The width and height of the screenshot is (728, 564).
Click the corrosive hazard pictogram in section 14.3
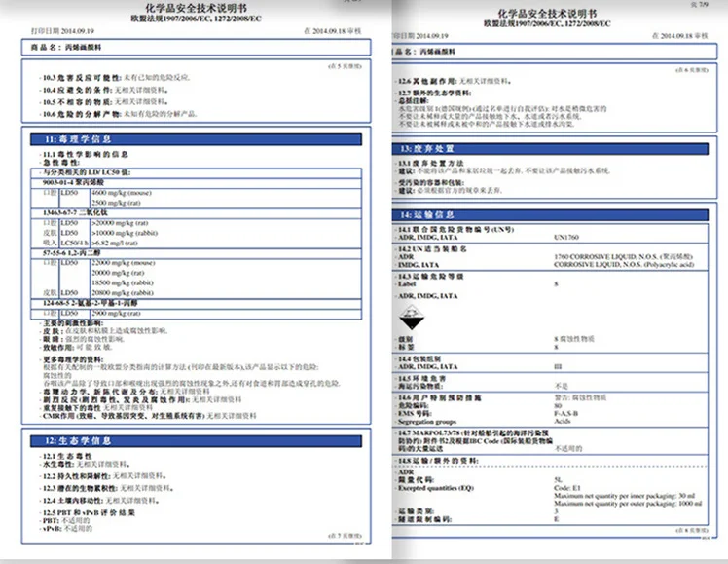(412, 318)
